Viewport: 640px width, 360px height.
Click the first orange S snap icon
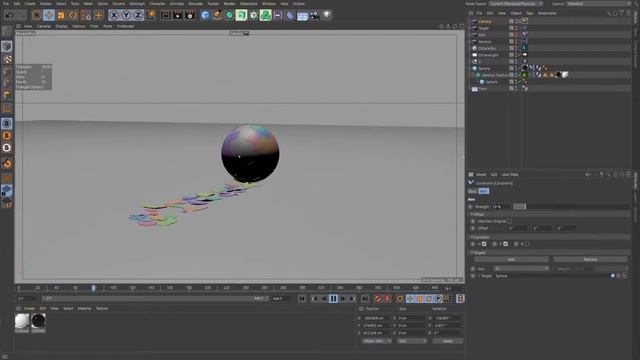click(x=7, y=136)
